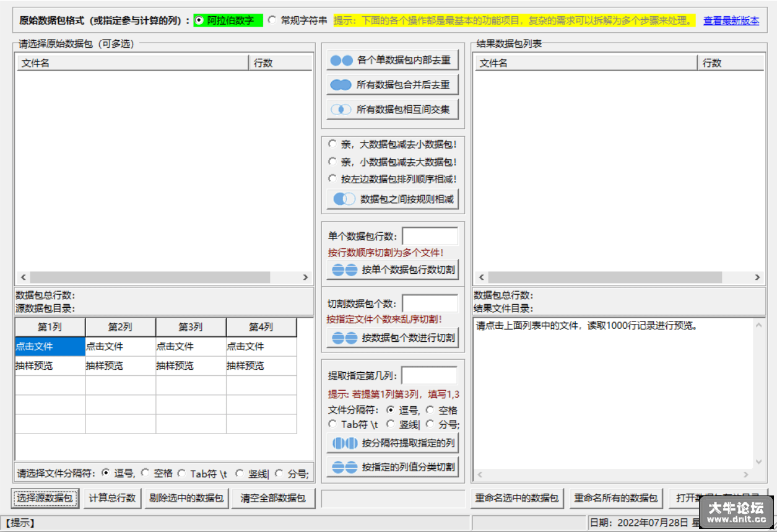Click 按单个数据包行数切割 button
The width and height of the screenshot is (777, 532).
click(x=393, y=270)
